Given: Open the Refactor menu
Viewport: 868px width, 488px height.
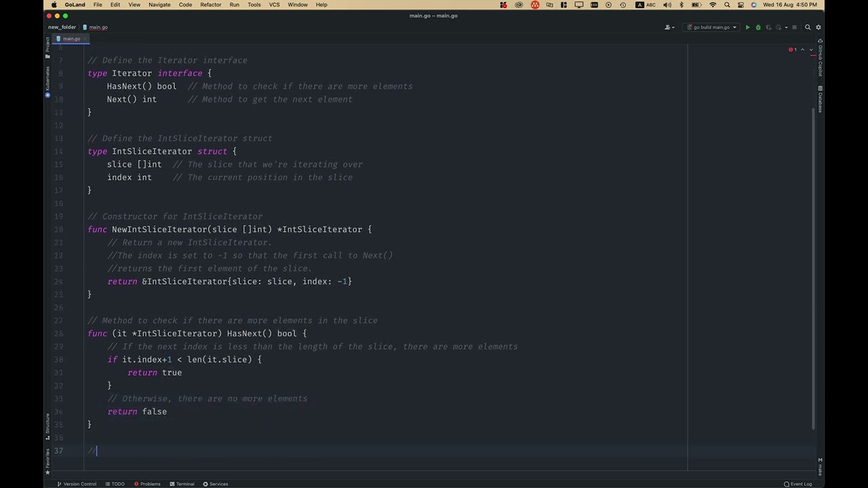Looking at the screenshot, I should pyautogui.click(x=211, y=5).
